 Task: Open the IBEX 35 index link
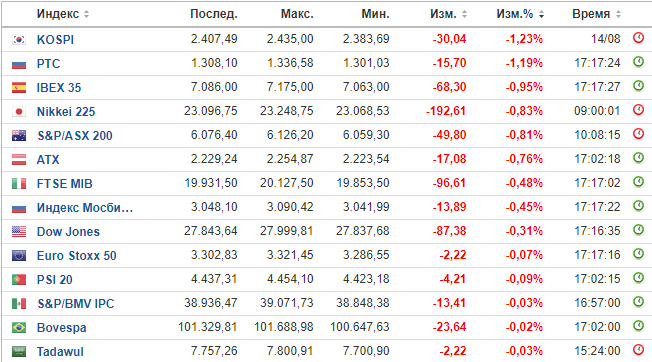[x=59, y=88]
